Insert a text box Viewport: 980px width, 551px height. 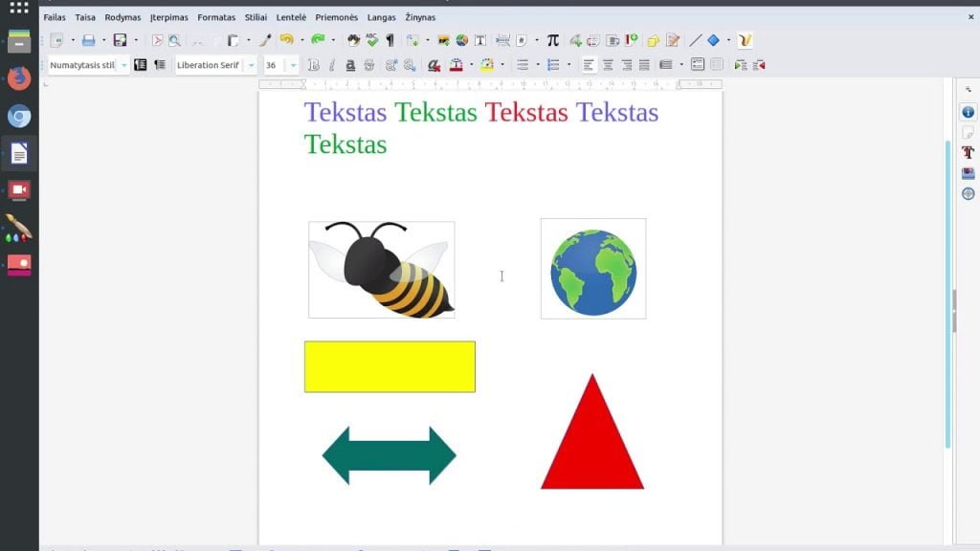pos(480,40)
